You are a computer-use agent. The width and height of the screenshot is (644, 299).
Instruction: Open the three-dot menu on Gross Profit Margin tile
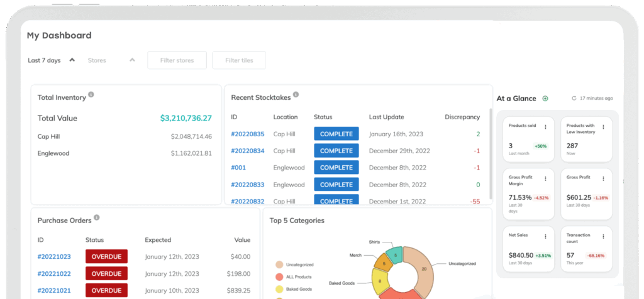(x=545, y=178)
